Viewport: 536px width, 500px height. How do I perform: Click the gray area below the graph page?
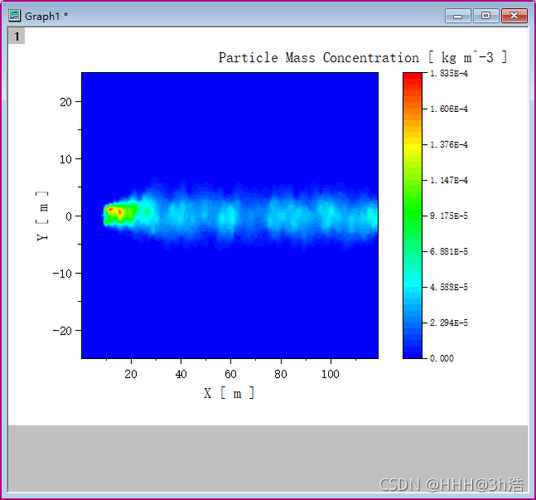click(x=268, y=458)
